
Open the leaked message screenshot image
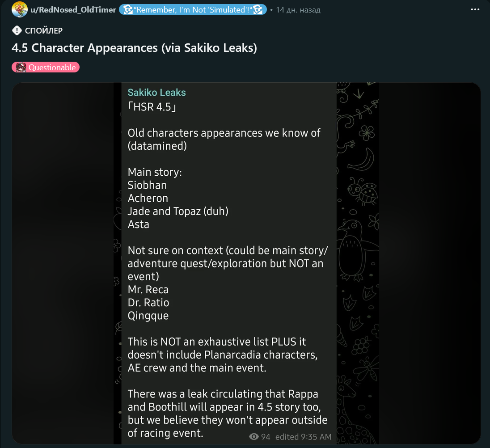[246, 263]
